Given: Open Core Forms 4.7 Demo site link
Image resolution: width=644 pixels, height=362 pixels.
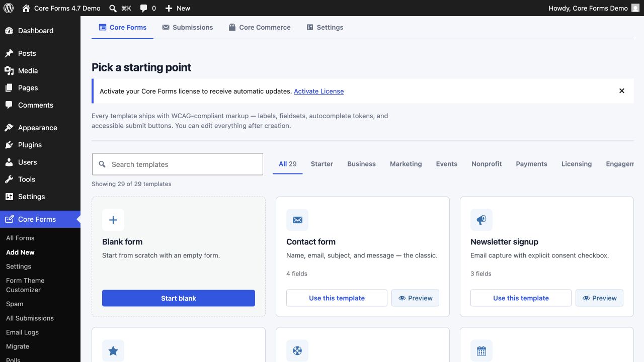Looking at the screenshot, I should [x=61, y=8].
